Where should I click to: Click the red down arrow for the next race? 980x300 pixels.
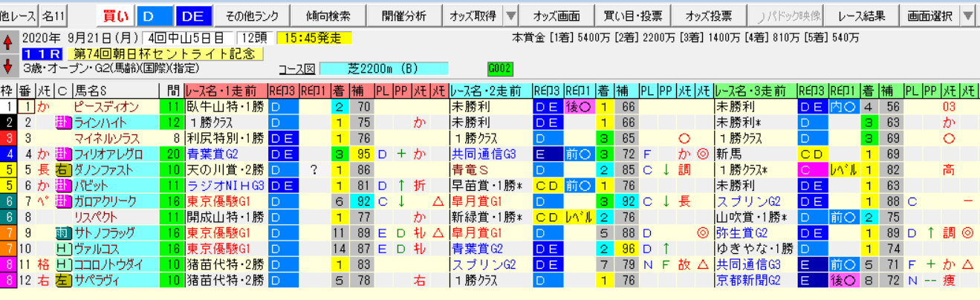(x=7, y=66)
